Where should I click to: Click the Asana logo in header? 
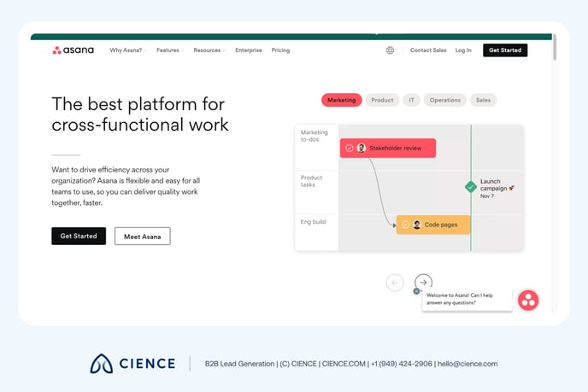coord(73,50)
